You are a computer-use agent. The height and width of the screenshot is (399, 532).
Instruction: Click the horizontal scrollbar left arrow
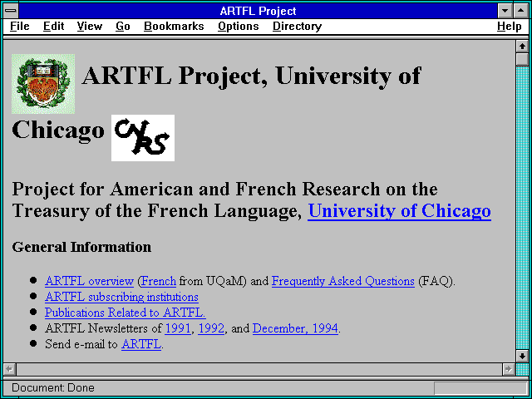click(10, 369)
